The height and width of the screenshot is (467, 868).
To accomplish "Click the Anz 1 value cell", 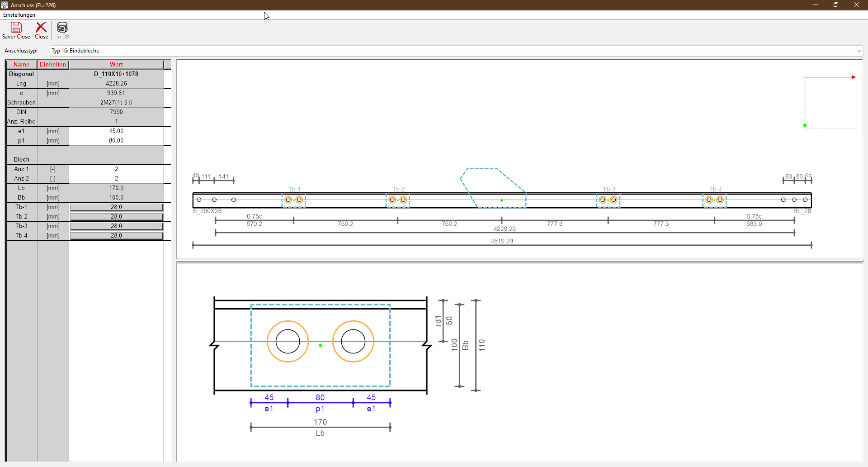I will 116,169.
